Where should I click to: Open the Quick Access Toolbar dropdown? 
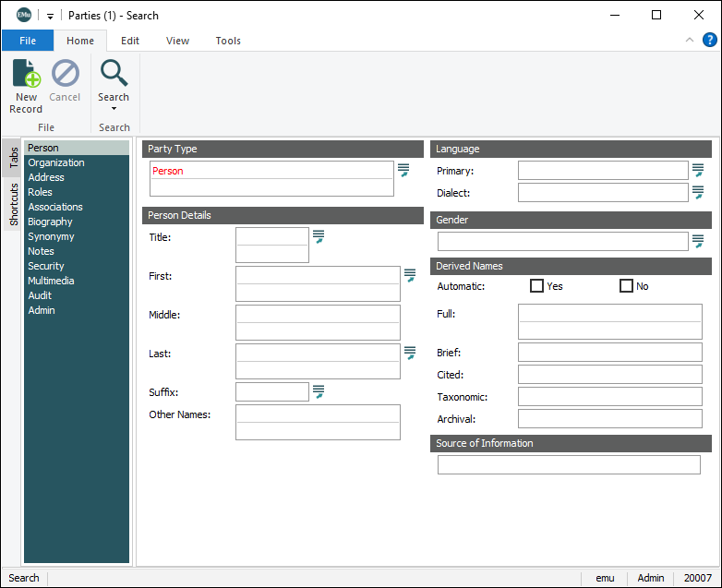[50, 16]
